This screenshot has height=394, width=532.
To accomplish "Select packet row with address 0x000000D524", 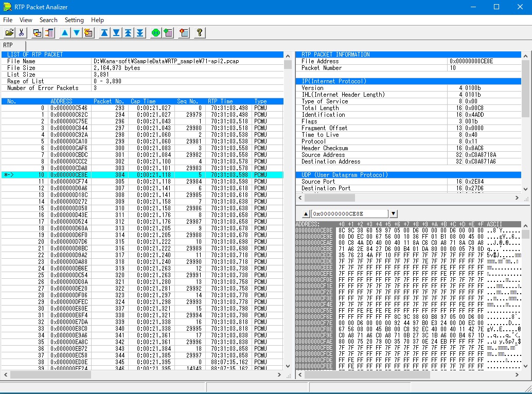I will (69, 222).
